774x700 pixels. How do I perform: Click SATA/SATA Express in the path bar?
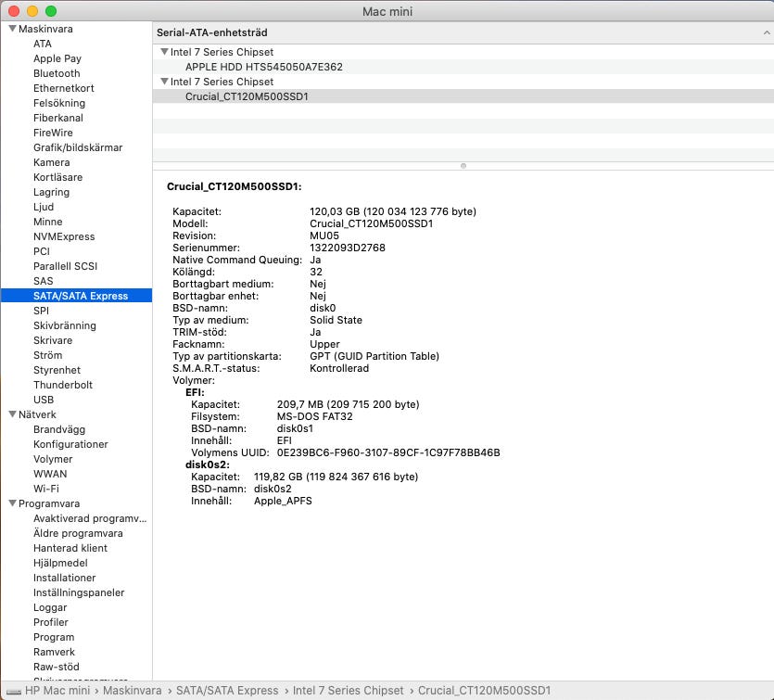(228, 691)
